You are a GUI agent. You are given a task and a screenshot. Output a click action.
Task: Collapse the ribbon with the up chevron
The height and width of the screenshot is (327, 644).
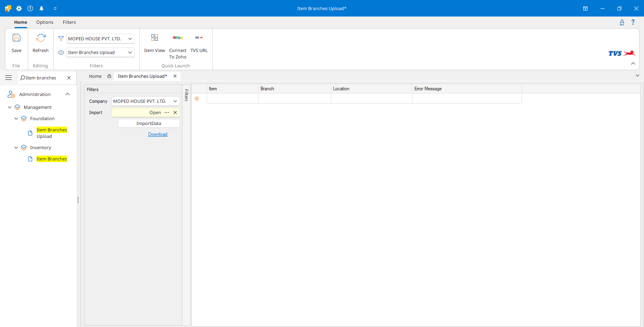point(633,64)
